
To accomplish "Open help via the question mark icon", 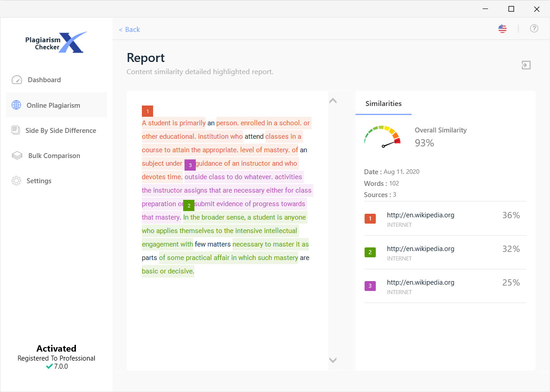I will click(534, 28).
